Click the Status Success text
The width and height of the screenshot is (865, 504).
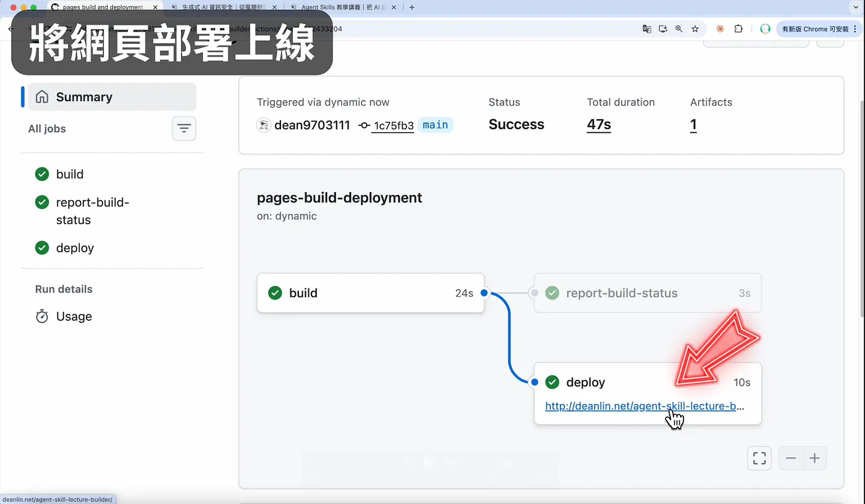click(517, 125)
